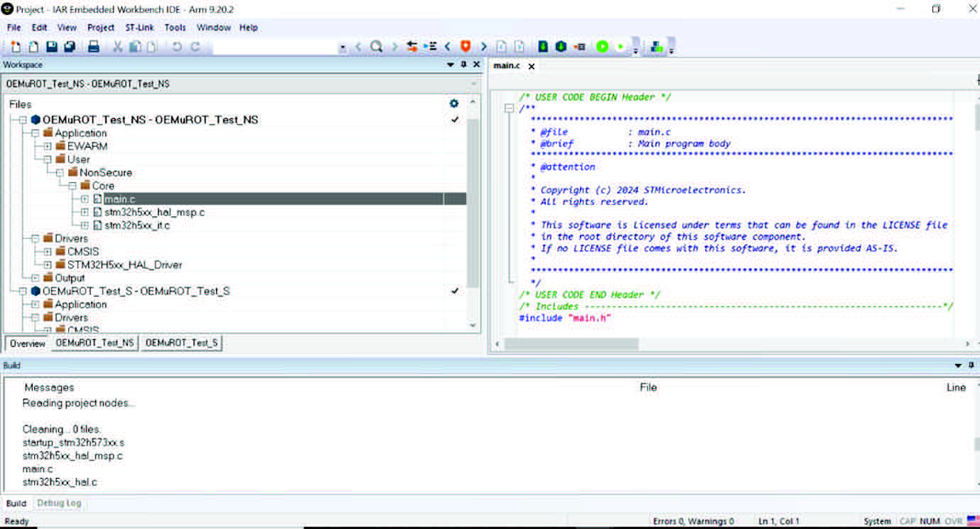Screen dimensions: 980x529
Task: Switch to the Overview workspace tab
Action: (x=28, y=343)
